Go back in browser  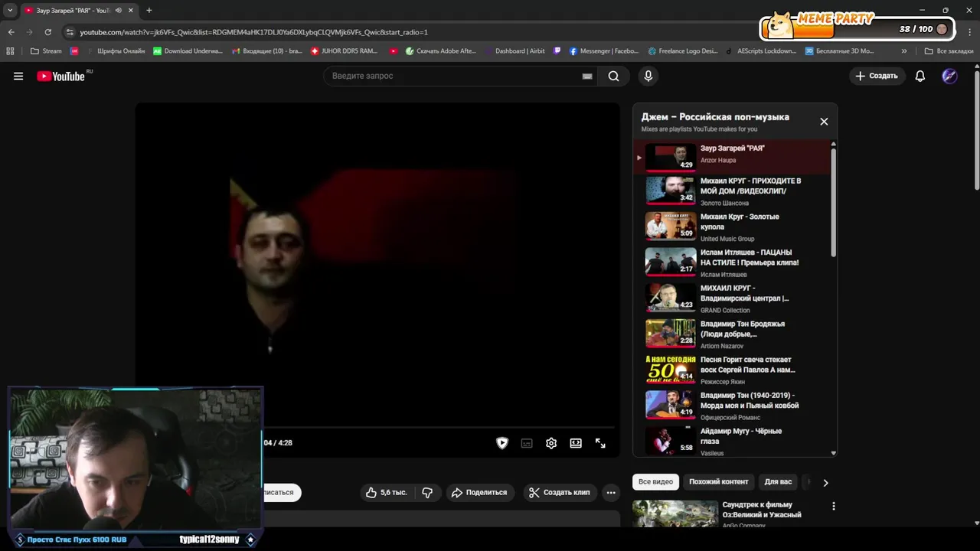pyautogui.click(x=11, y=32)
